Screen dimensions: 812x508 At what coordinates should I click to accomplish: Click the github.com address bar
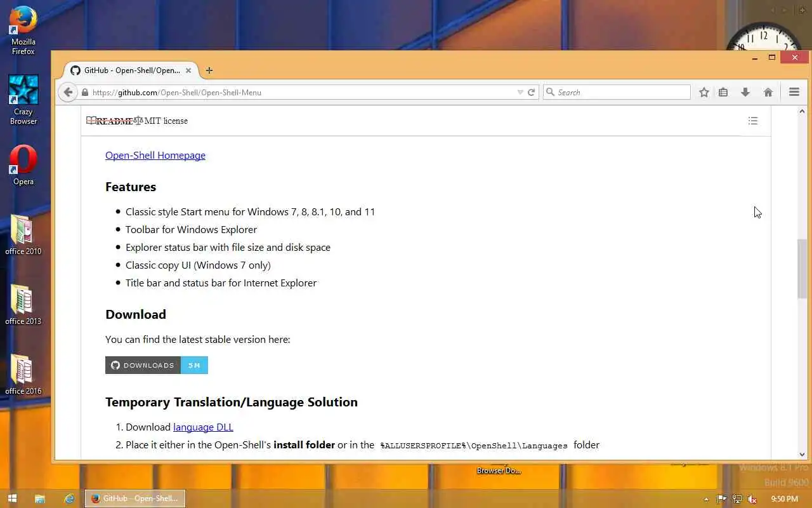pyautogui.click(x=298, y=92)
